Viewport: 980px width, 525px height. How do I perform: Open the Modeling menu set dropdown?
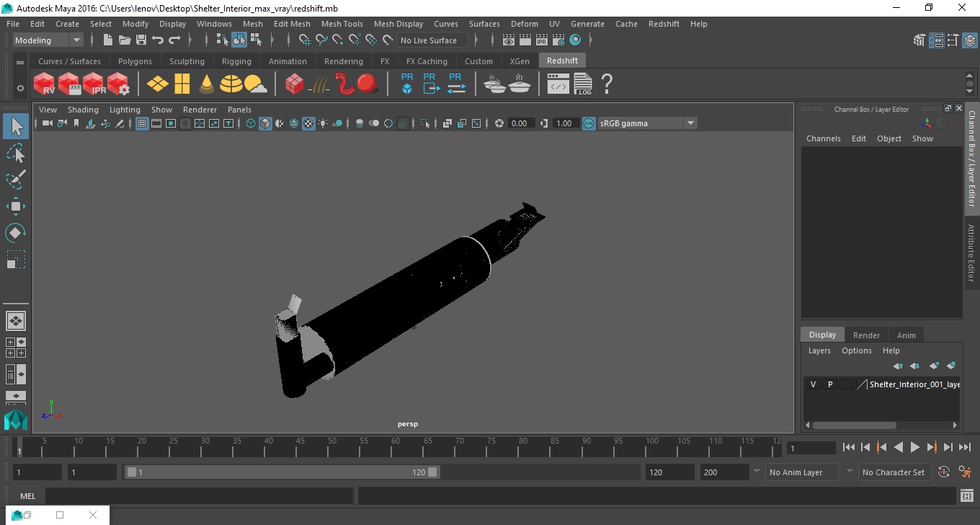click(48, 40)
